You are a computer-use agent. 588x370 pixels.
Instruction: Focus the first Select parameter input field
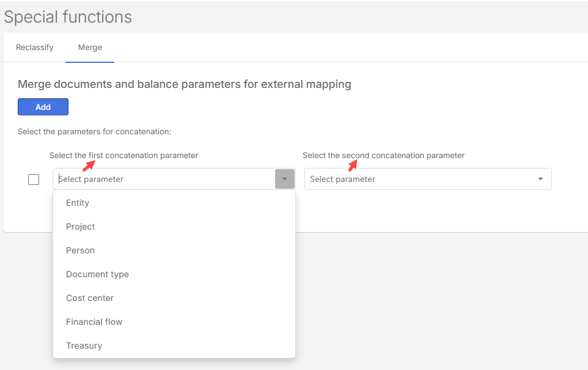[164, 179]
